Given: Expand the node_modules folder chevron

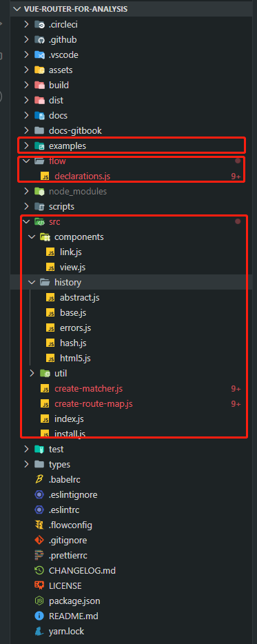Looking at the screenshot, I should click(26, 192).
